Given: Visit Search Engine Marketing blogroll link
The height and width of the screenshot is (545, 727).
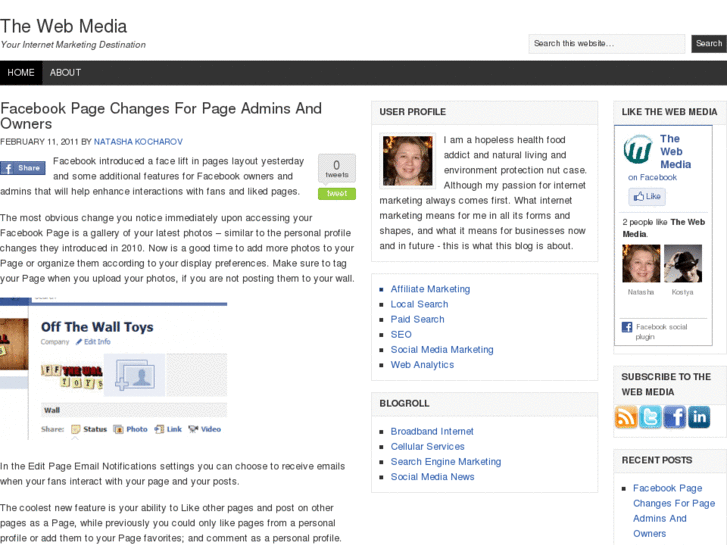Looking at the screenshot, I should [446, 462].
